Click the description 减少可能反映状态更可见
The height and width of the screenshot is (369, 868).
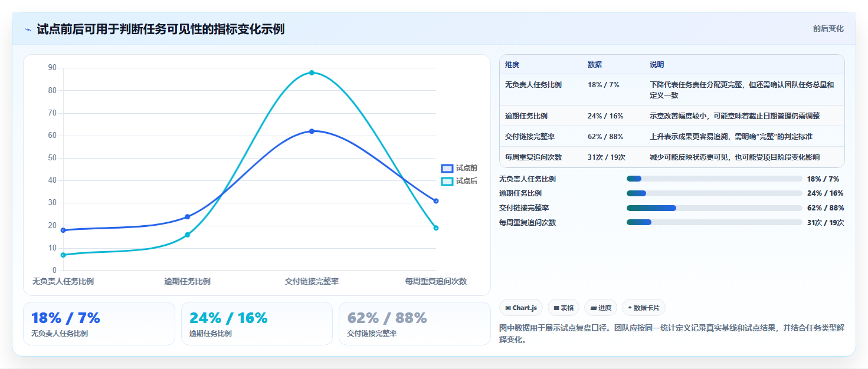(x=735, y=157)
